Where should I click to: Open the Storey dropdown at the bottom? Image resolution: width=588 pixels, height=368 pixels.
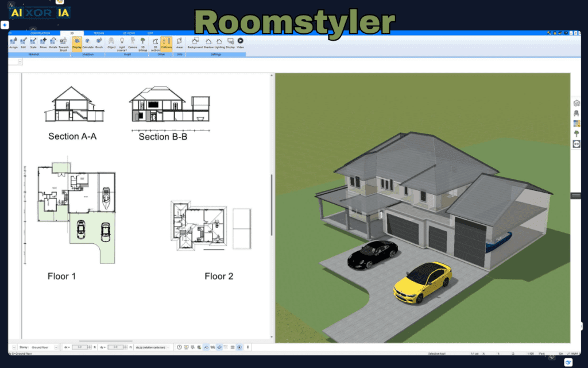click(55, 347)
